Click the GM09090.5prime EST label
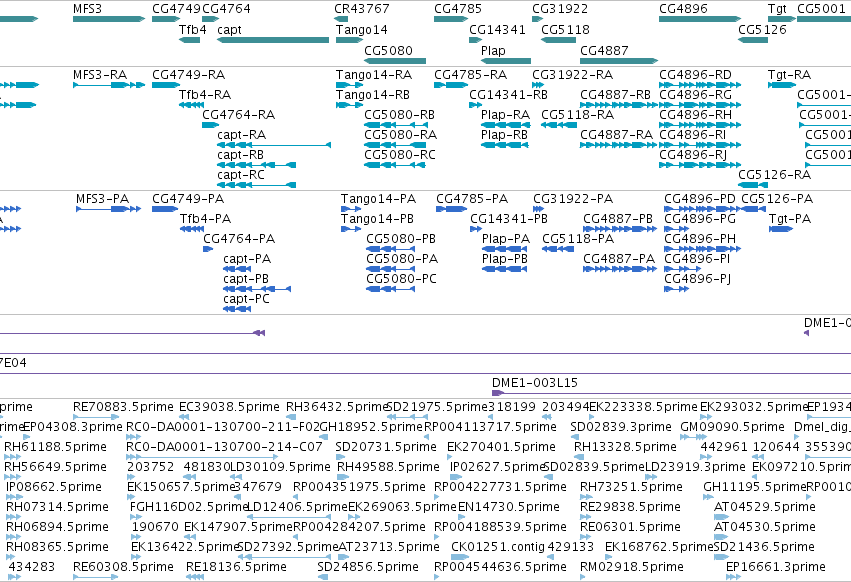 733,427
